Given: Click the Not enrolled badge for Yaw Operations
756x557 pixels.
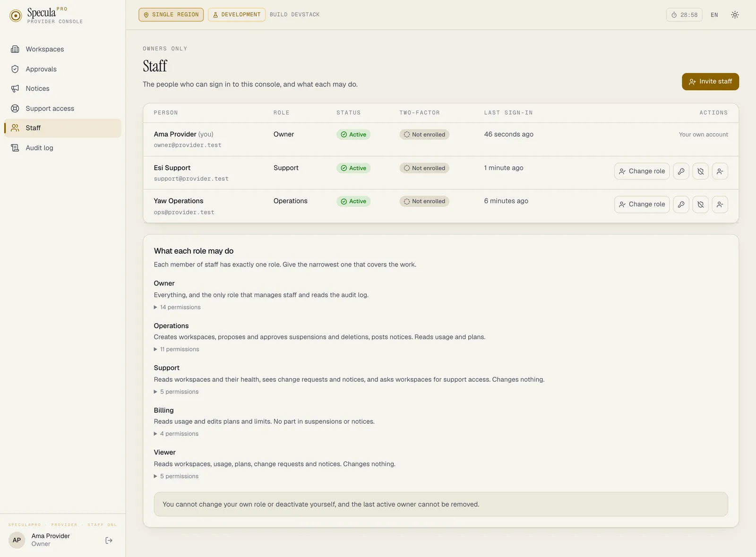Looking at the screenshot, I should coord(424,201).
